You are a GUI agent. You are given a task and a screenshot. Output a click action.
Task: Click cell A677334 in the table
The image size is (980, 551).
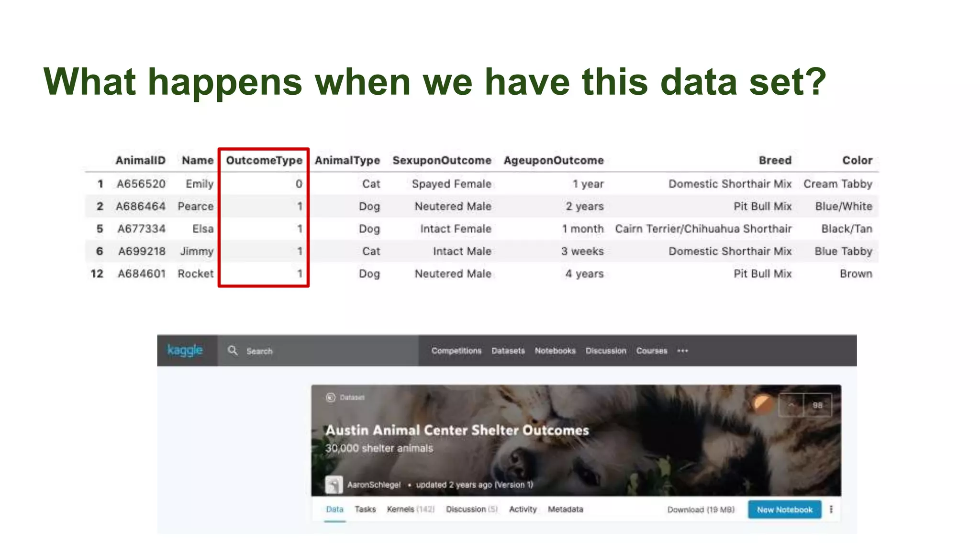point(142,229)
